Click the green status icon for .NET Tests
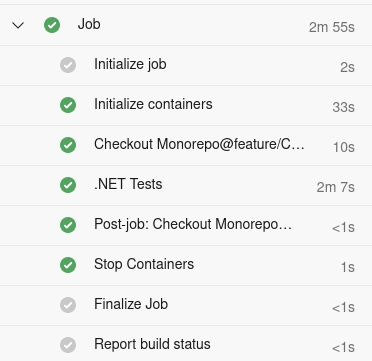 point(68,185)
